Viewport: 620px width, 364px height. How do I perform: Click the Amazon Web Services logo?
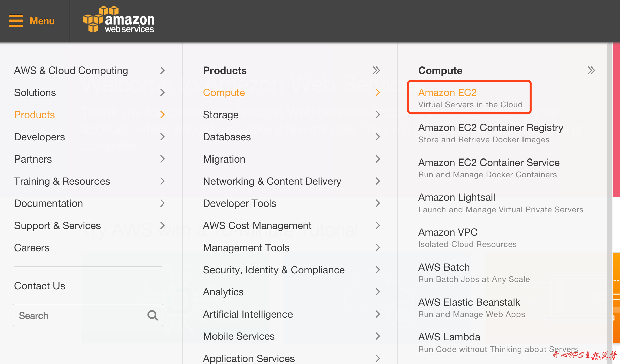pyautogui.click(x=118, y=19)
